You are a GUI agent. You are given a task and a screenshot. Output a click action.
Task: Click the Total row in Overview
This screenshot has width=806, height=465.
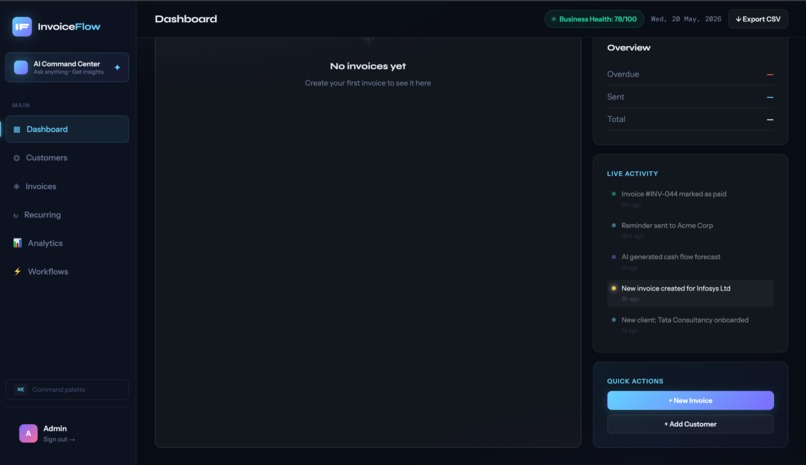tap(690, 119)
